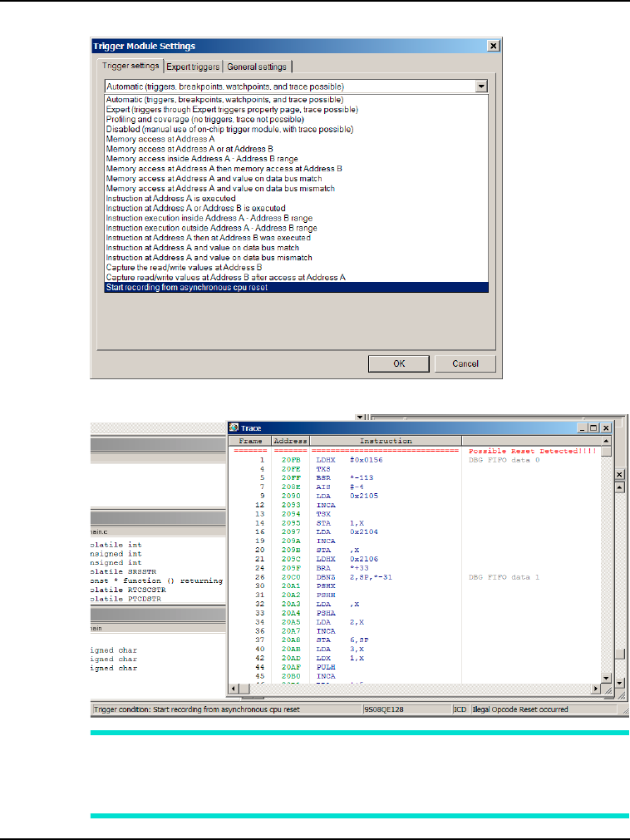630x840 pixels.
Task: Choose Disabled manual use of trigger module
Action: coord(297,129)
